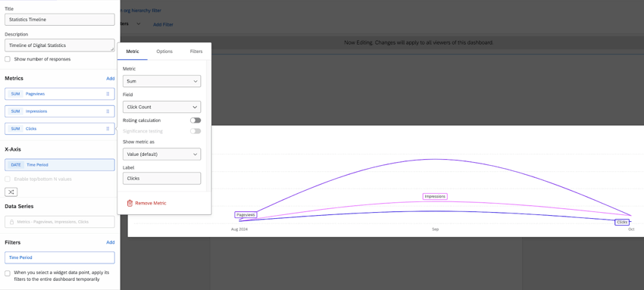Screen dimensions: 644x290
Task: Expand the chevron next to Add Filter
Action: pos(139,23)
